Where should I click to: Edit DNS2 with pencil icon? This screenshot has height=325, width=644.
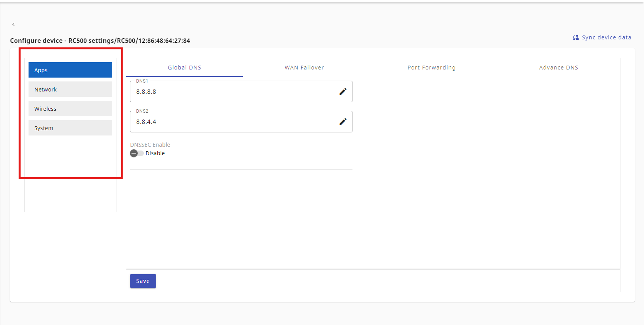[x=343, y=122]
